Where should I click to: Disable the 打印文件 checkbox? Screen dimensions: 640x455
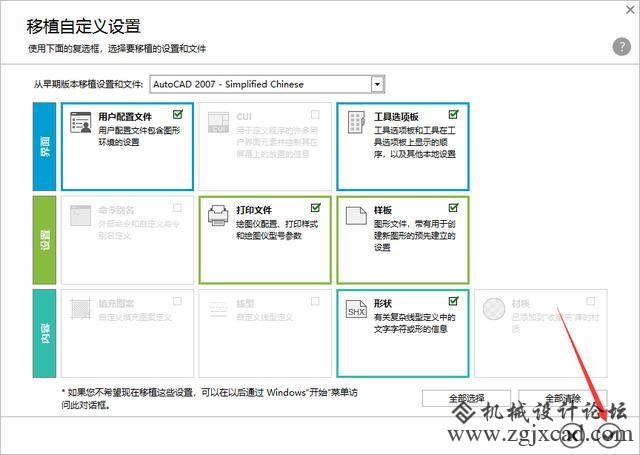[316, 208]
